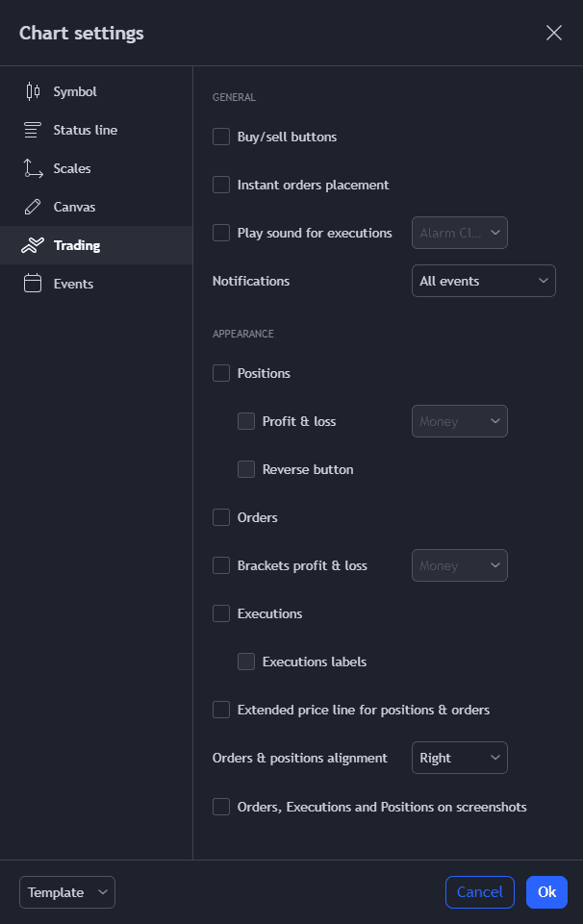
Task: Expand the Template dropdown
Action: point(67,892)
